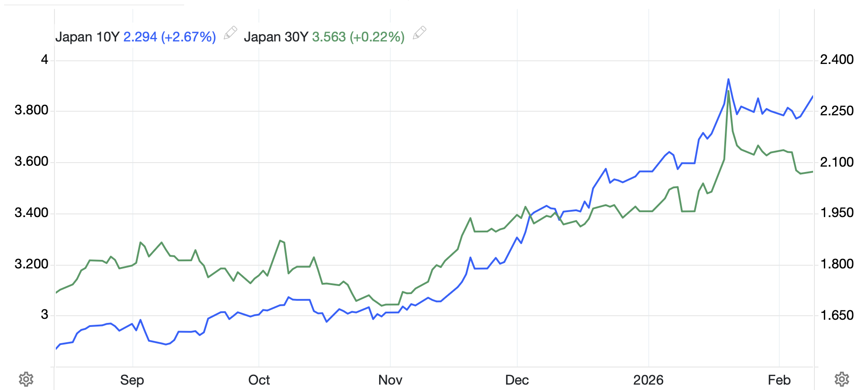Click the Dec label on the time axis

[x=517, y=380]
